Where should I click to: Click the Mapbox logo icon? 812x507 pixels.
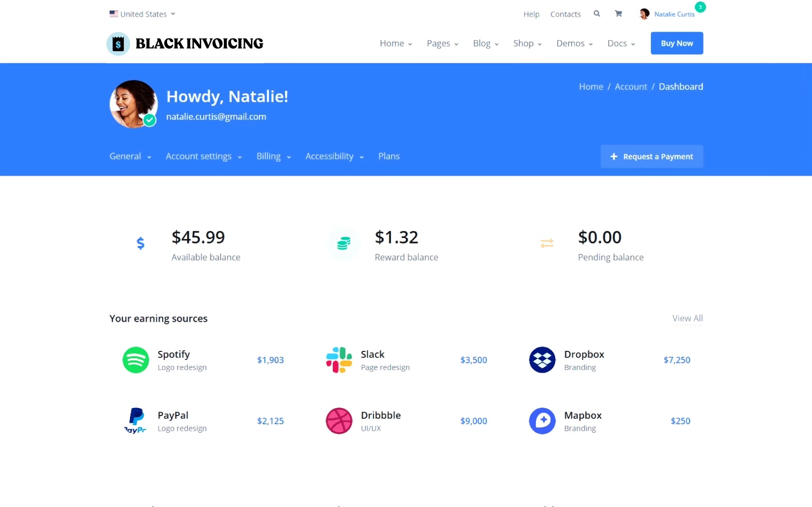tap(543, 421)
